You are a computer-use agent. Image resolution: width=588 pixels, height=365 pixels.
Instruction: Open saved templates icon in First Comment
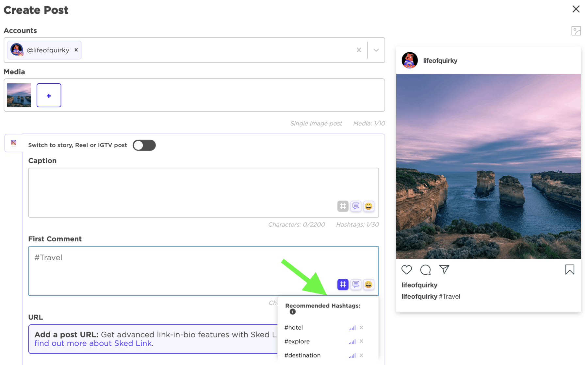[x=355, y=285]
